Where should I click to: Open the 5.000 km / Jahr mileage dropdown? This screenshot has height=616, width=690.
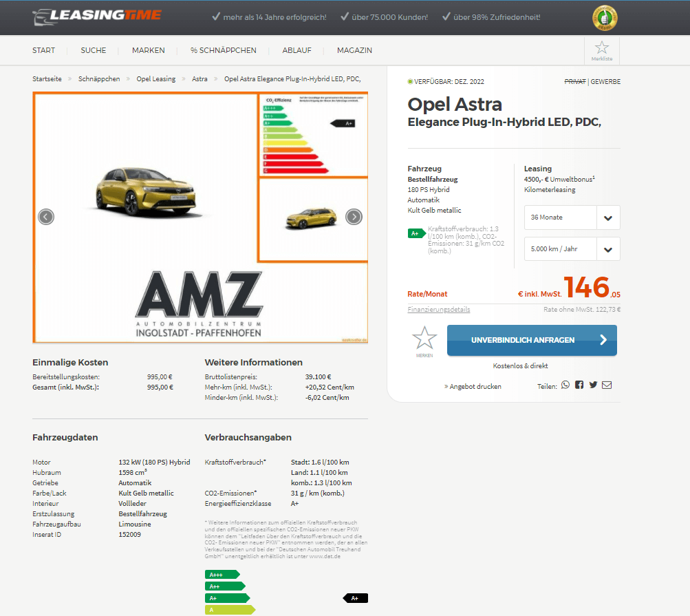point(572,248)
